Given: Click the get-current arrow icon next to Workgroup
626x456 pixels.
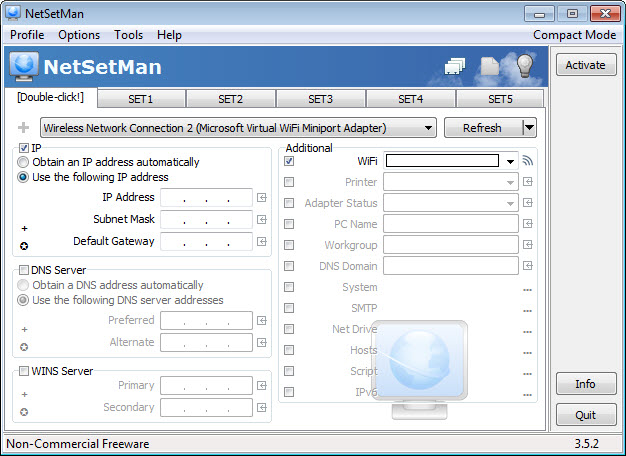Looking at the screenshot, I should tap(528, 245).
